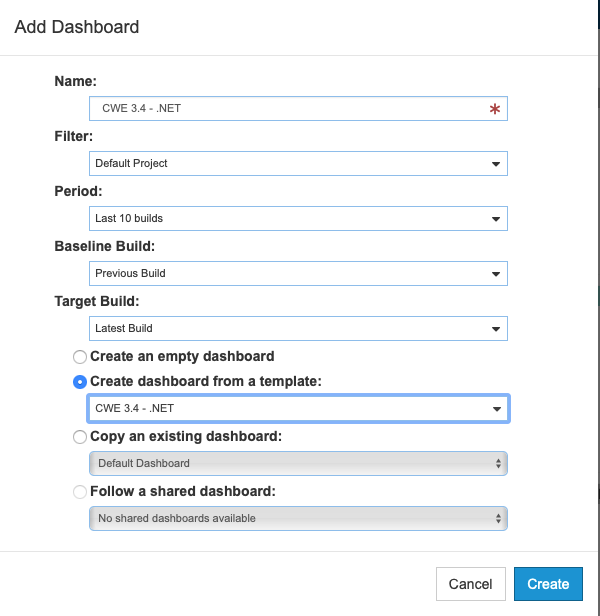Choose Copy an existing dashboard radio option
The height and width of the screenshot is (616, 600).
[80, 437]
